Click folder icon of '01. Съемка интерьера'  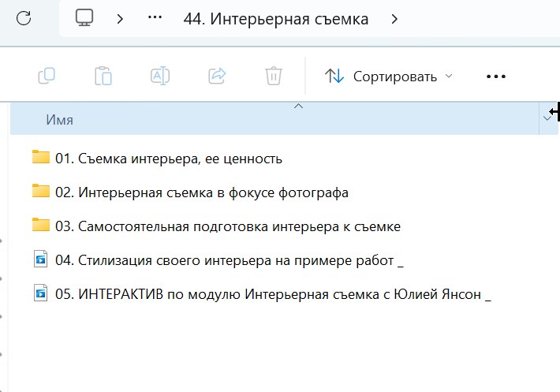tap(41, 157)
